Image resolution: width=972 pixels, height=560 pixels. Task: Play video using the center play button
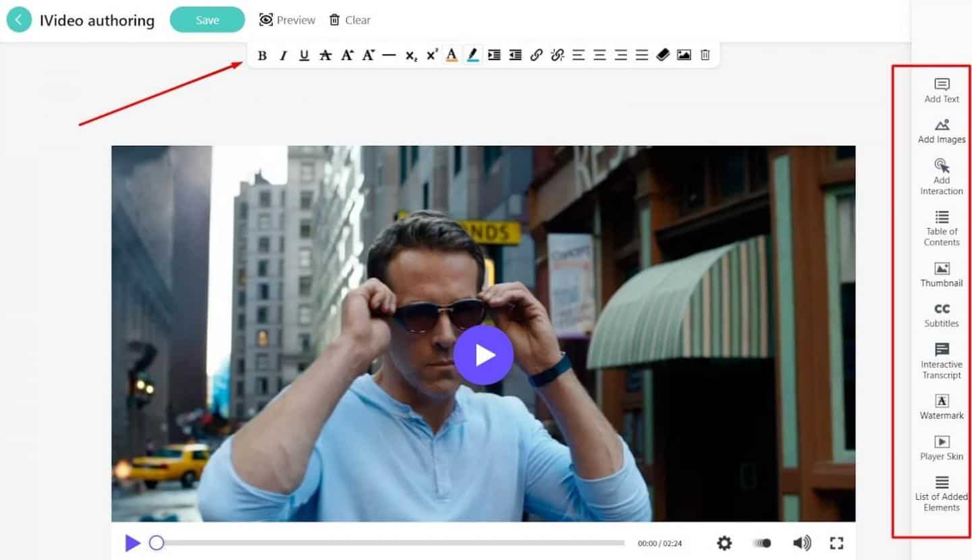click(483, 356)
